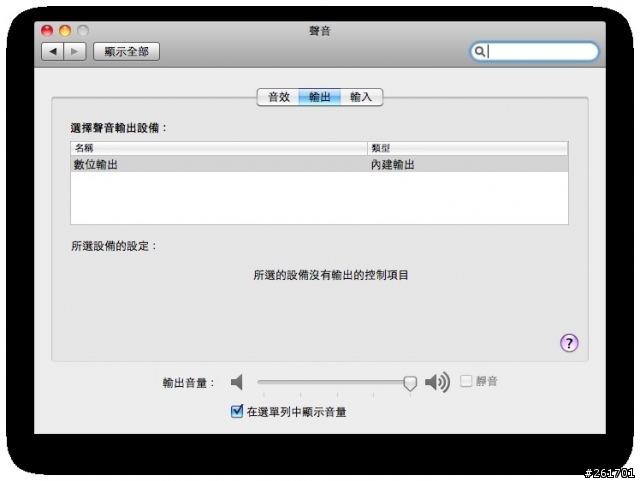Open help with the purple question mark
Screen dimensions: 640x481
(569, 343)
